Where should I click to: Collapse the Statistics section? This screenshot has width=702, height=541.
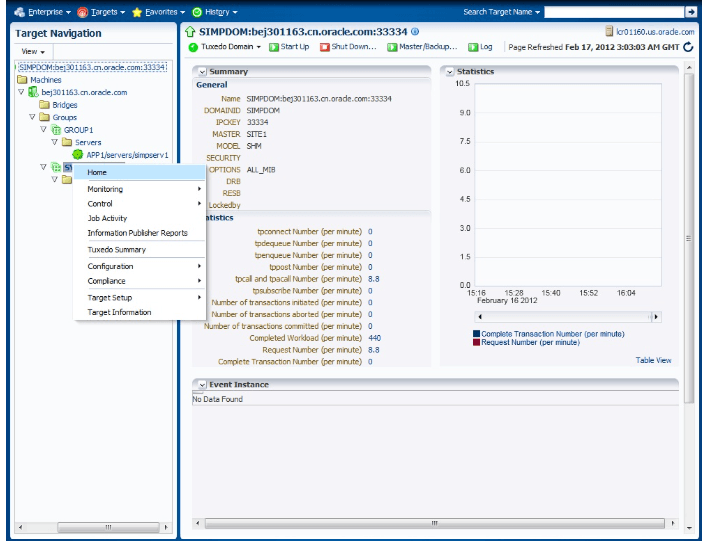450,72
